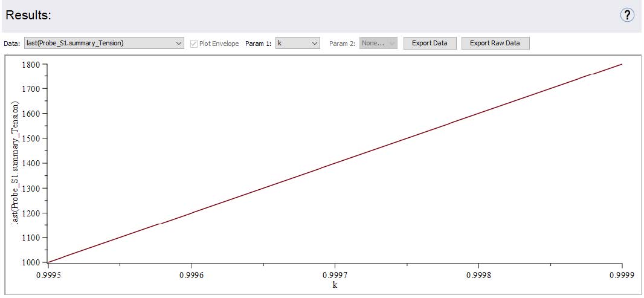
Task: Click the 0.9996 tick label on x-axis
Action: pos(192,274)
